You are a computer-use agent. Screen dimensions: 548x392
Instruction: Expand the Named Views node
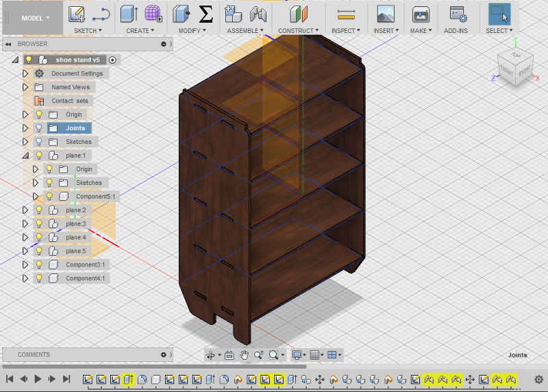tap(25, 87)
